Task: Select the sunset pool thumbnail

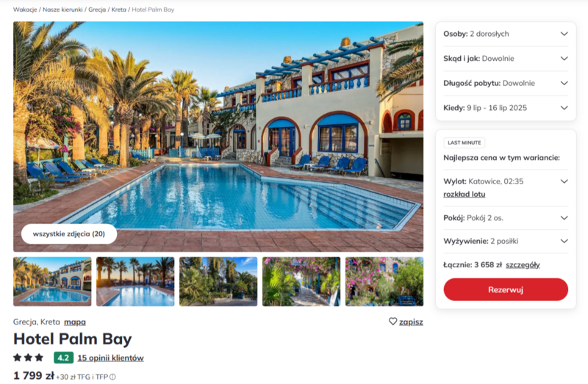Action: pos(135,281)
